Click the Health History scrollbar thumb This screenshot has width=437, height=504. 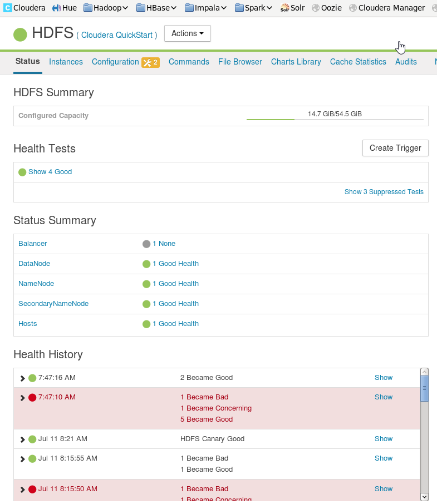coord(424,389)
